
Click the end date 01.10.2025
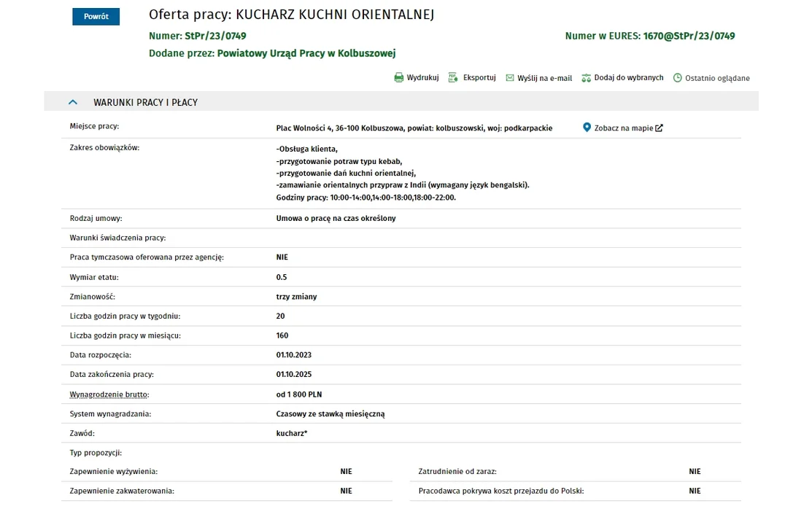pyautogui.click(x=294, y=374)
